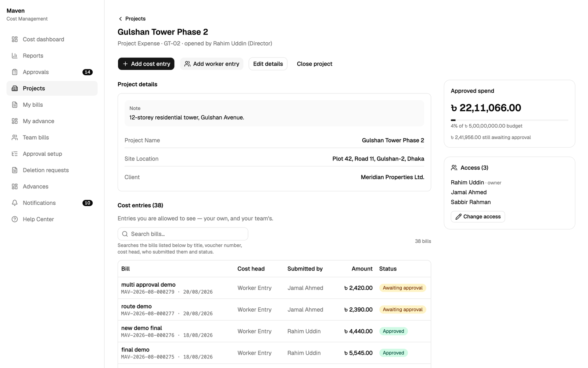Image resolution: width=588 pixels, height=368 pixels.
Task: Click the Projects building icon
Action: [x=15, y=88]
